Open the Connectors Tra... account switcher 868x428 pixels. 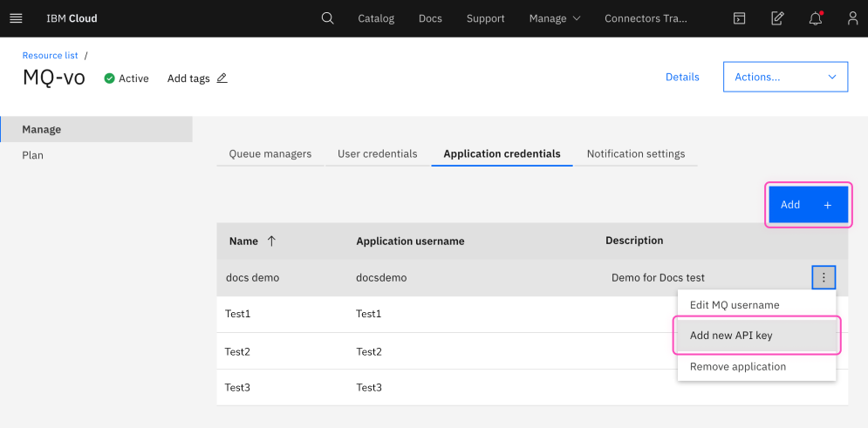(x=646, y=18)
